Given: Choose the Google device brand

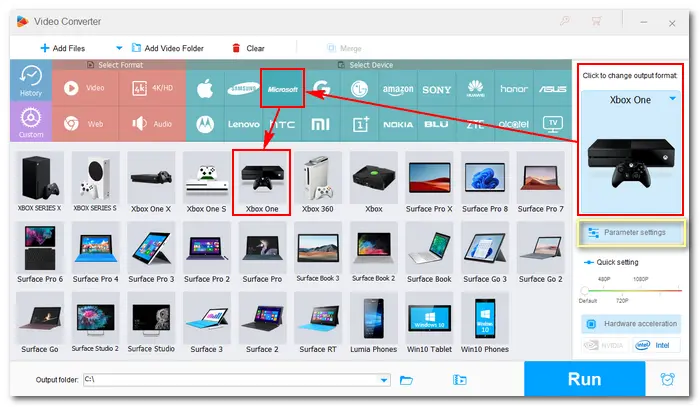Looking at the screenshot, I should [321, 89].
